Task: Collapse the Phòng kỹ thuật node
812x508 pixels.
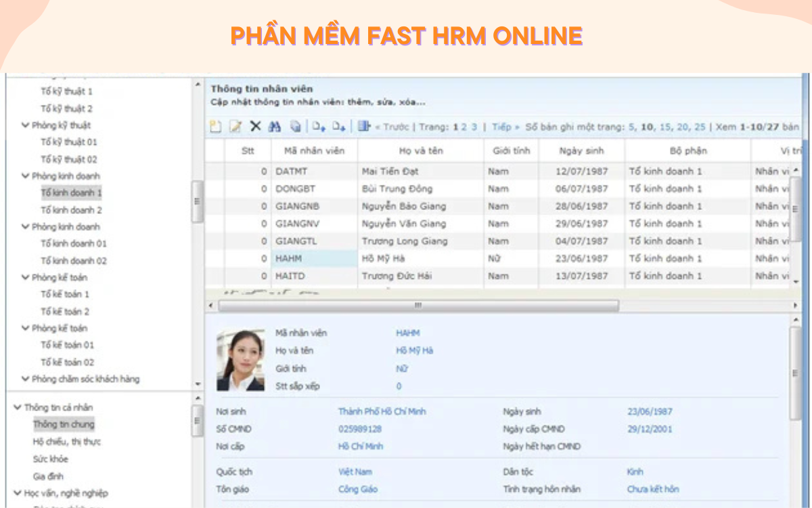Action: [x=26, y=125]
